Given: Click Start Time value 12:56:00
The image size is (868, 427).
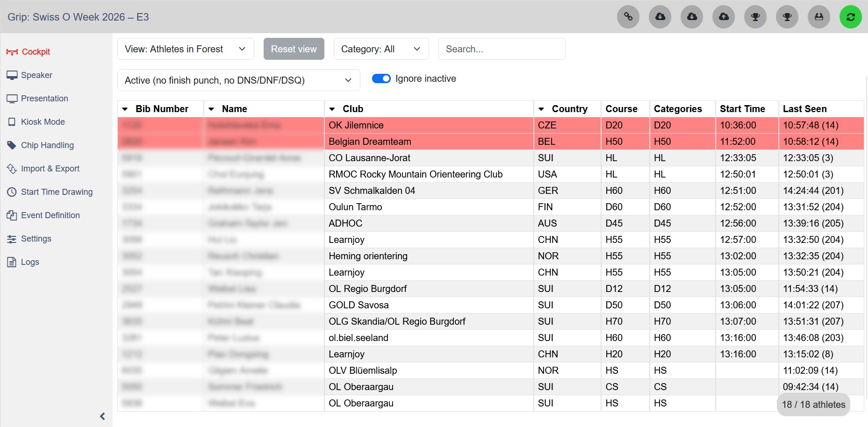Looking at the screenshot, I should coord(738,223).
